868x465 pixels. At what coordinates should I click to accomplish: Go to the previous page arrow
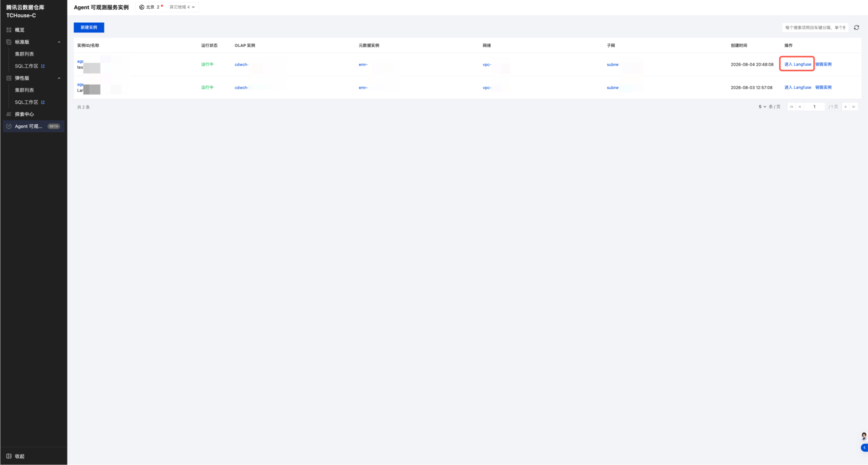pos(799,107)
